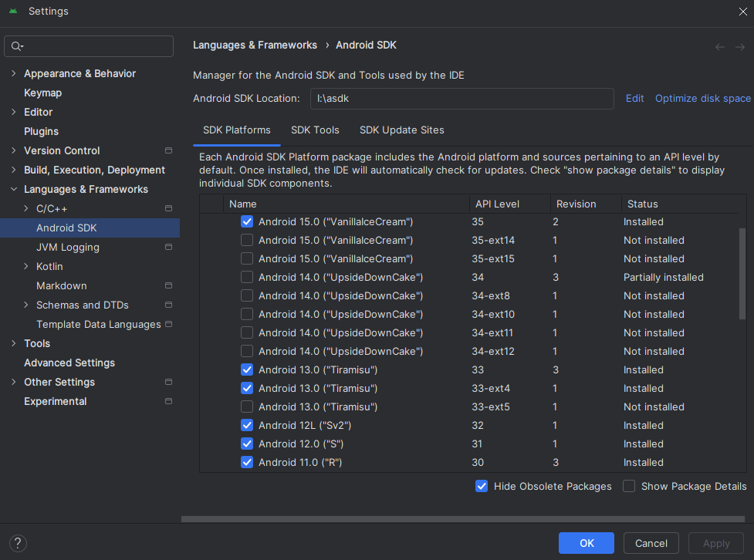Collapse Languages & Frameworks section
This screenshot has width=754, height=560.
coord(13,189)
